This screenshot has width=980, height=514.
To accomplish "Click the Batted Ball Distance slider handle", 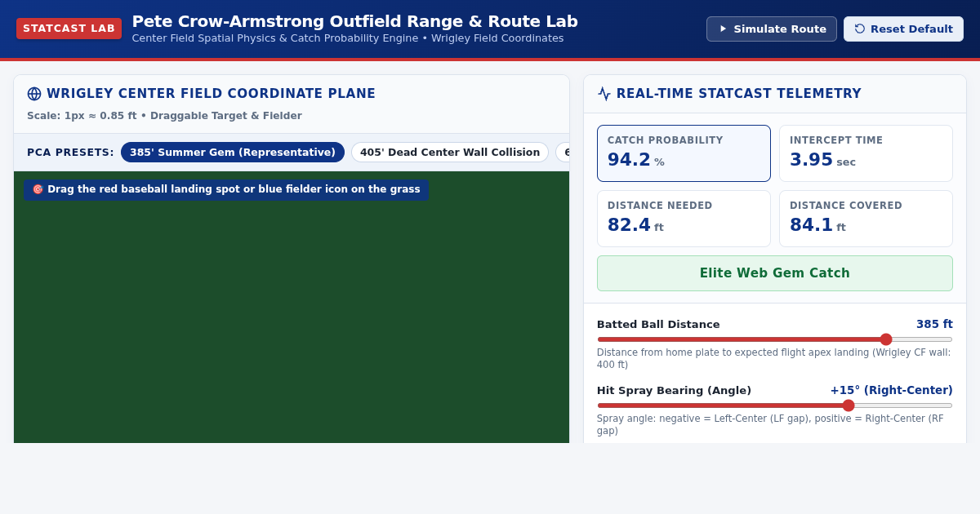I will click(x=886, y=339).
